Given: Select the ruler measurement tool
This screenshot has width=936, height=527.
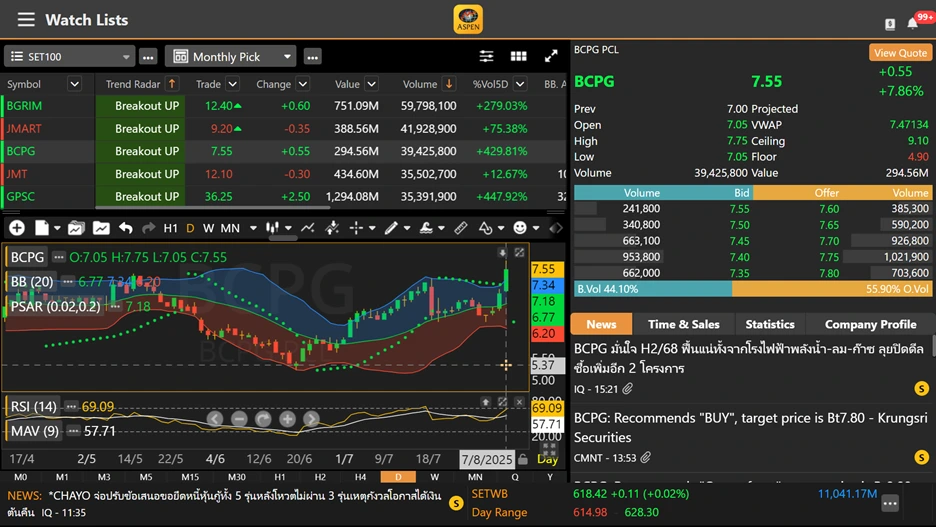Looking at the screenshot, I should click(x=461, y=228).
